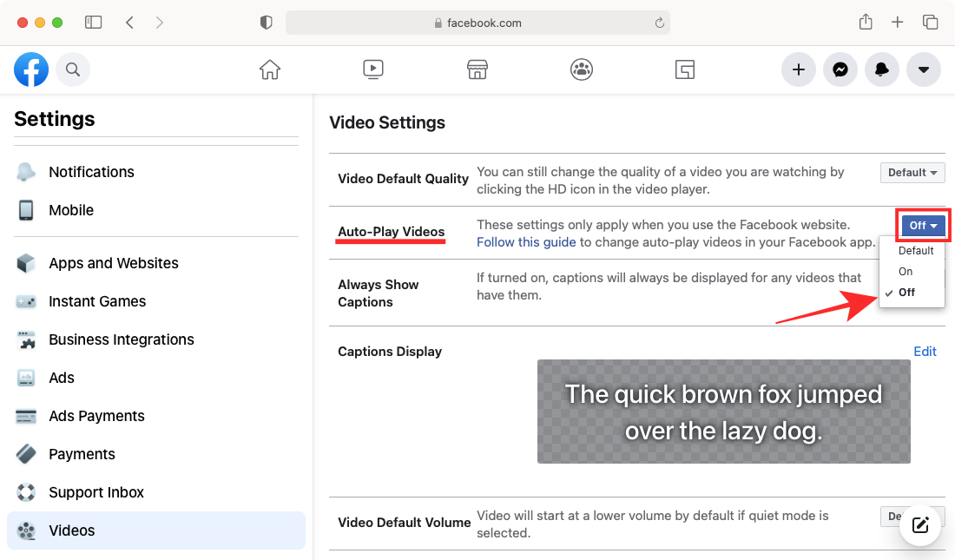Image resolution: width=955 pixels, height=560 pixels.
Task: Go to the Home feed icon
Action: click(x=270, y=69)
